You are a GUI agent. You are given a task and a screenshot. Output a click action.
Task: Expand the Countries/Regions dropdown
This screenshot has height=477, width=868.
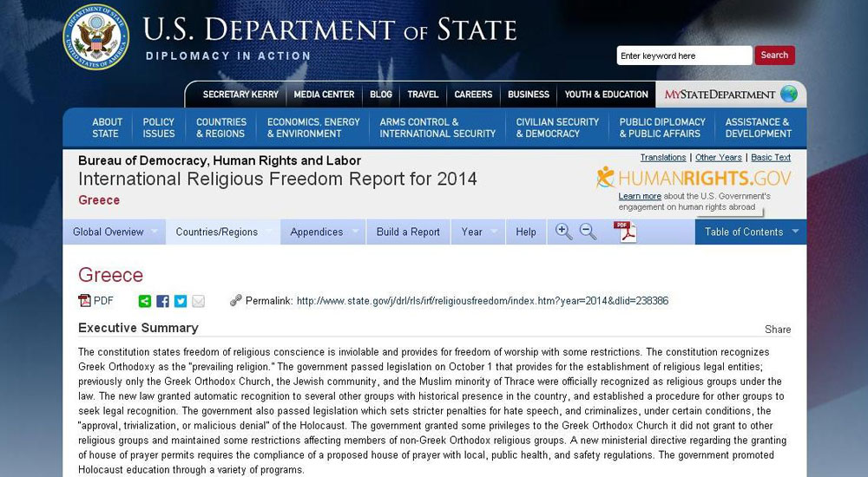(x=223, y=232)
